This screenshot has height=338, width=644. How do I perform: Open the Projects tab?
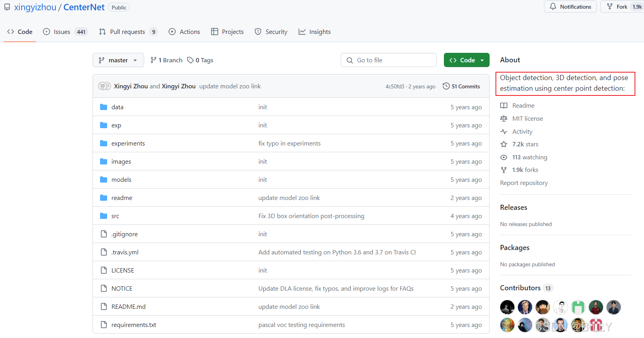tap(227, 32)
